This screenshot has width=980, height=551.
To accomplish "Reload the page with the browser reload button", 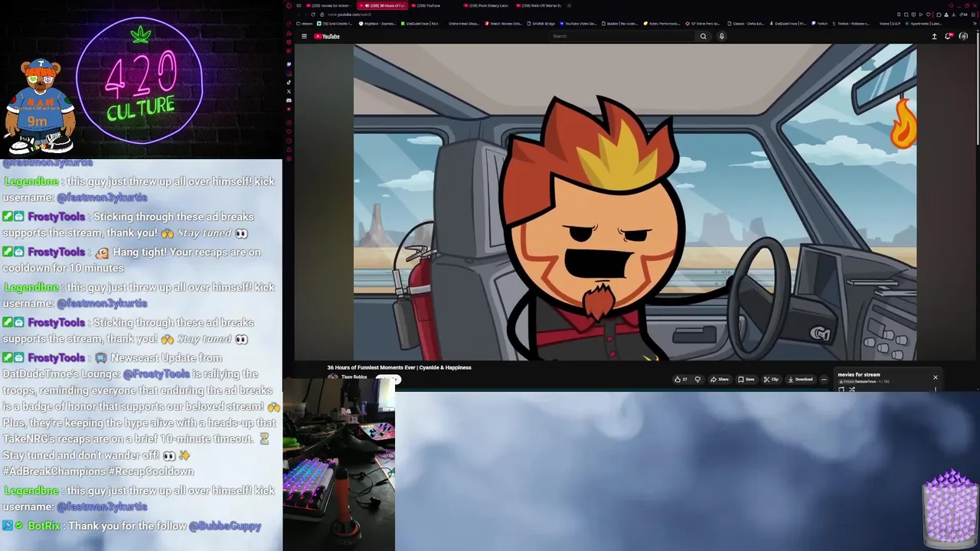I will 313,15.
